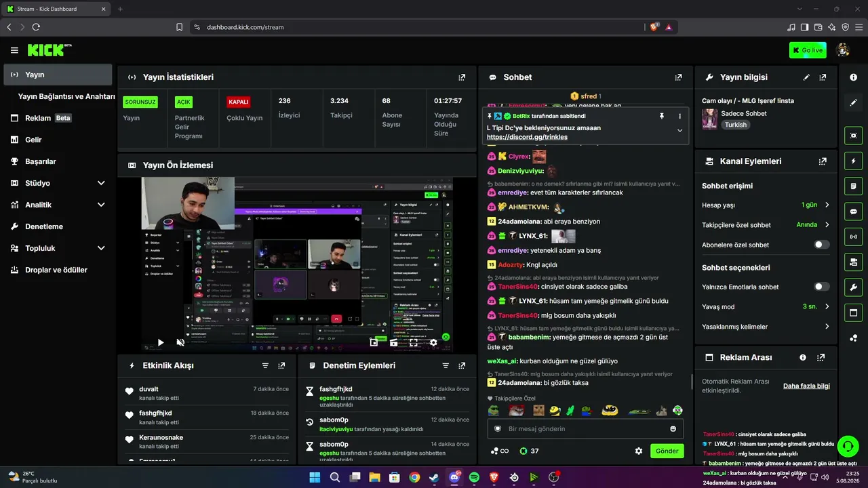The height and width of the screenshot is (488, 868).
Task: Open filter options in Denetim Eylemleri
Action: (446, 365)
